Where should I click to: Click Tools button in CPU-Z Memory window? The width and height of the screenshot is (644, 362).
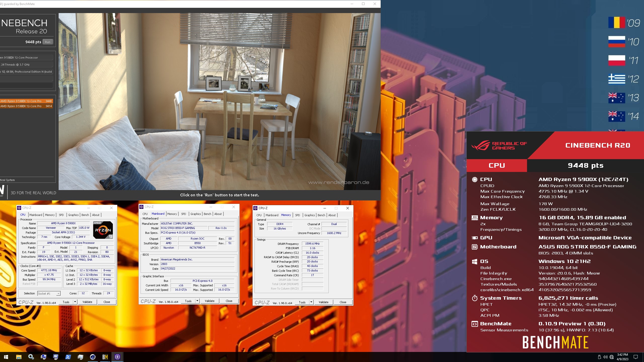click(302, 302)
